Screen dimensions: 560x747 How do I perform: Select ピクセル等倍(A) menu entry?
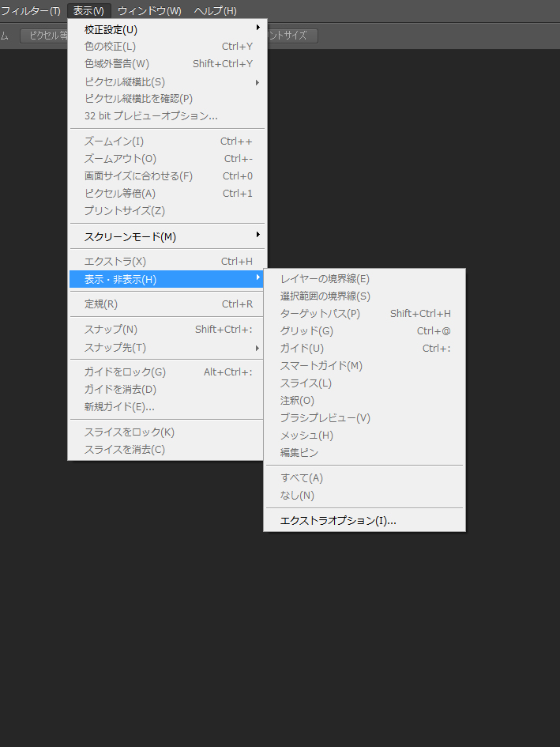167,194
